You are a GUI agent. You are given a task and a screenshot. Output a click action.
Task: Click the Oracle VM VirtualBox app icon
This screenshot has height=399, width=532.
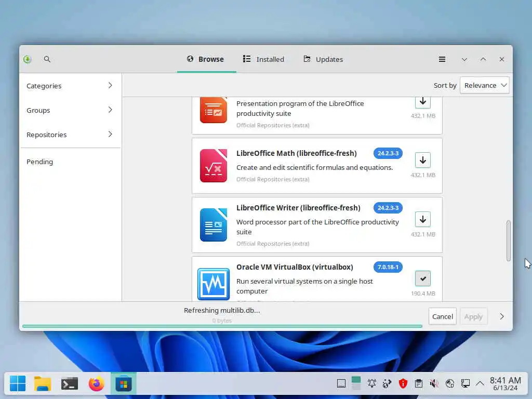click(214, 284)
